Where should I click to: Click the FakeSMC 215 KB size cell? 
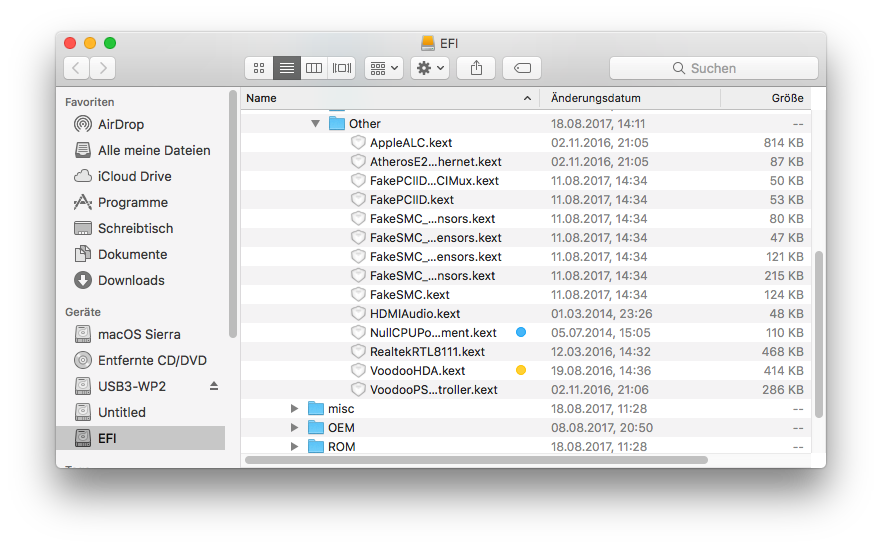click(783, 276)
